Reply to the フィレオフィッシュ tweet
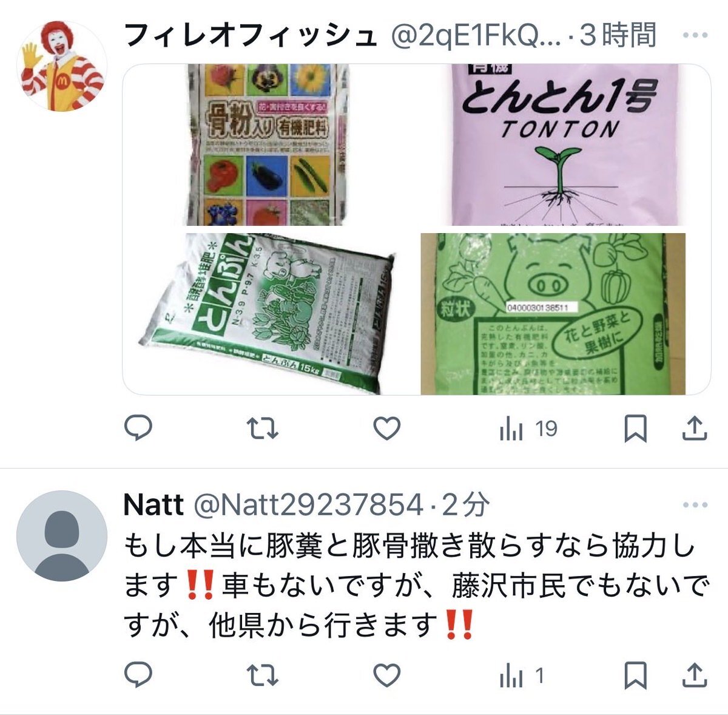Screen dimensions: 728x715 (138, 429)
